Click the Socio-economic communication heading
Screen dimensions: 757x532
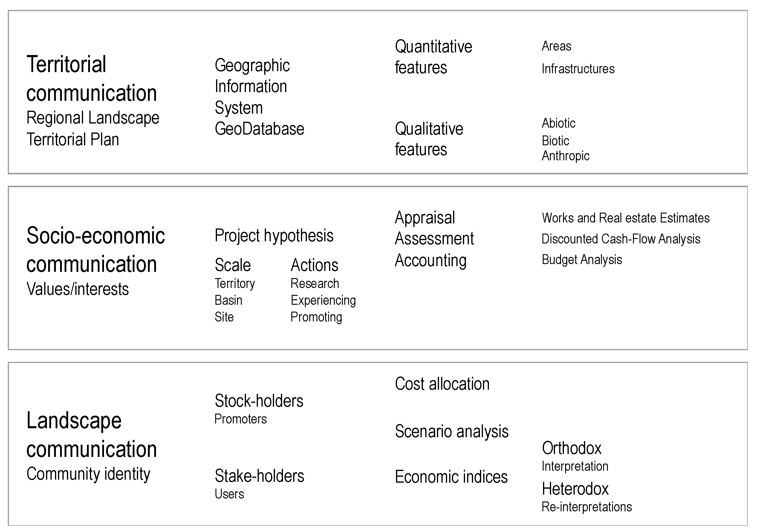[95, 250]
